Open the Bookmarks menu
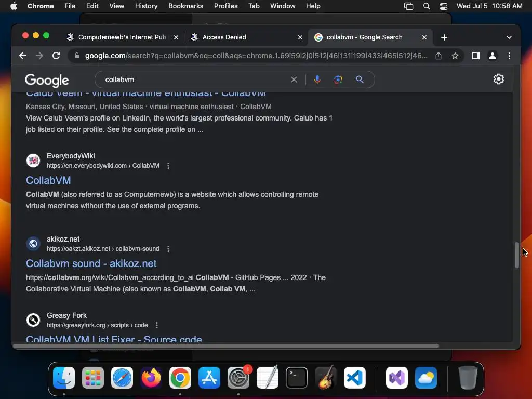The image size is (532, 399). (x=185, y=6)
